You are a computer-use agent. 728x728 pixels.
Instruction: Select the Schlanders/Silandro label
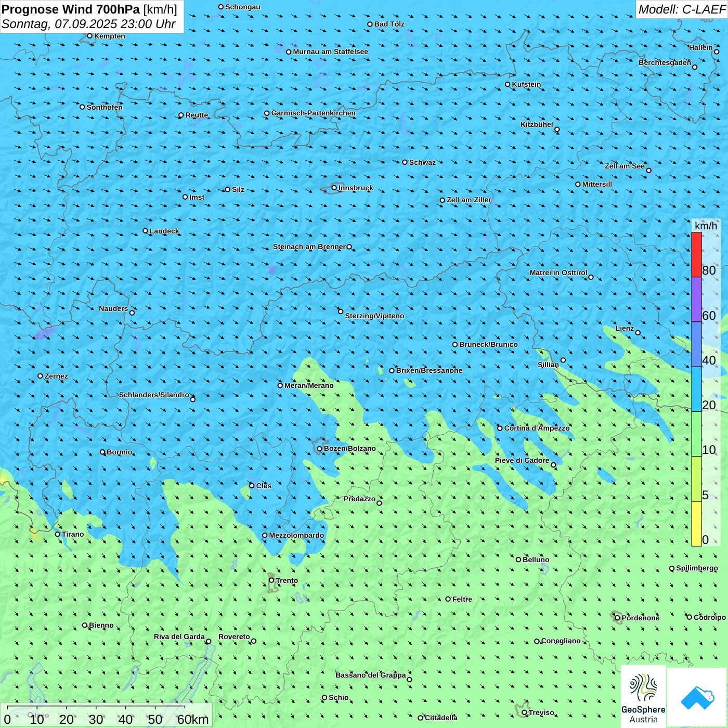click(x=154, y=395)
